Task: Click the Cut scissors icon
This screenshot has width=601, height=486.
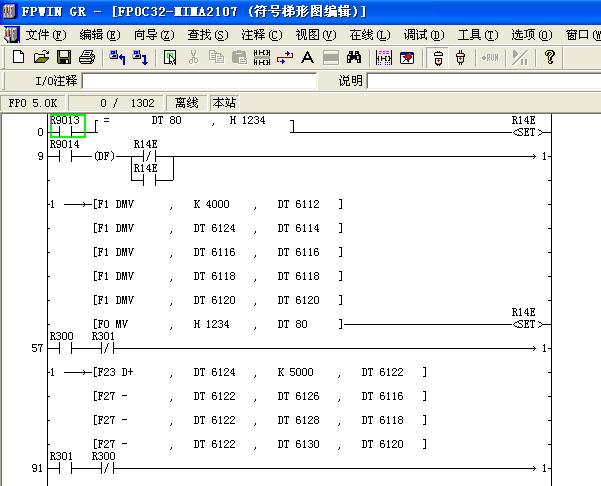Action: [x=193, y=58]
